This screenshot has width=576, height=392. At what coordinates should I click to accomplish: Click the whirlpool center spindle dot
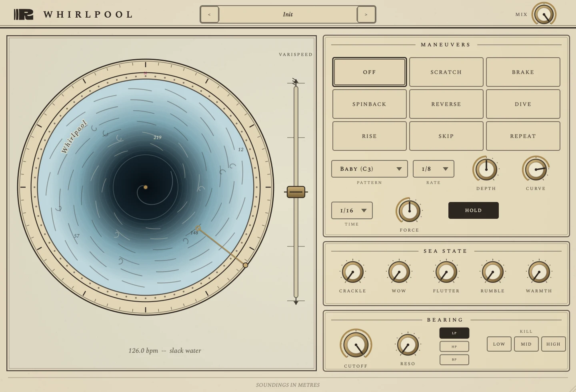pyautogui.click(x=146, y=187)
